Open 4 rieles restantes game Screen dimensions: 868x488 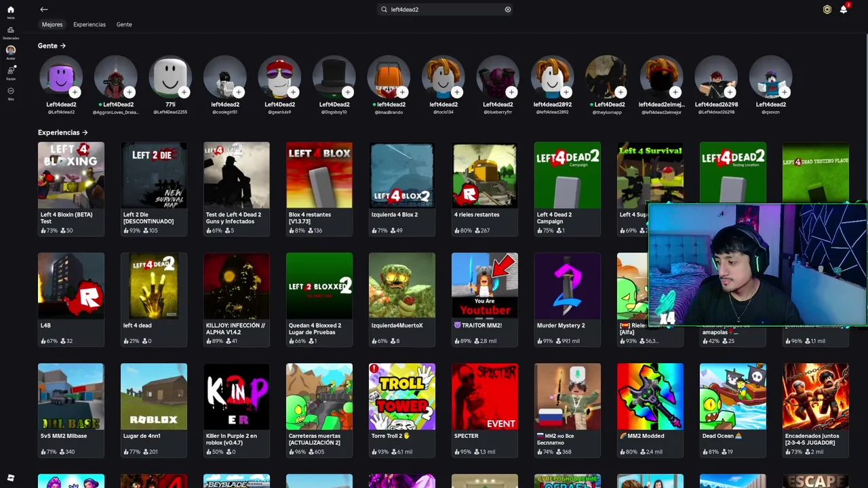click(x=485, y=188)
